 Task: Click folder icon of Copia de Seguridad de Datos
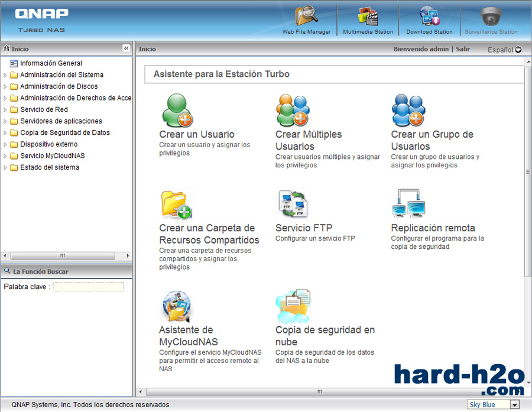click(x=14, y=132)
